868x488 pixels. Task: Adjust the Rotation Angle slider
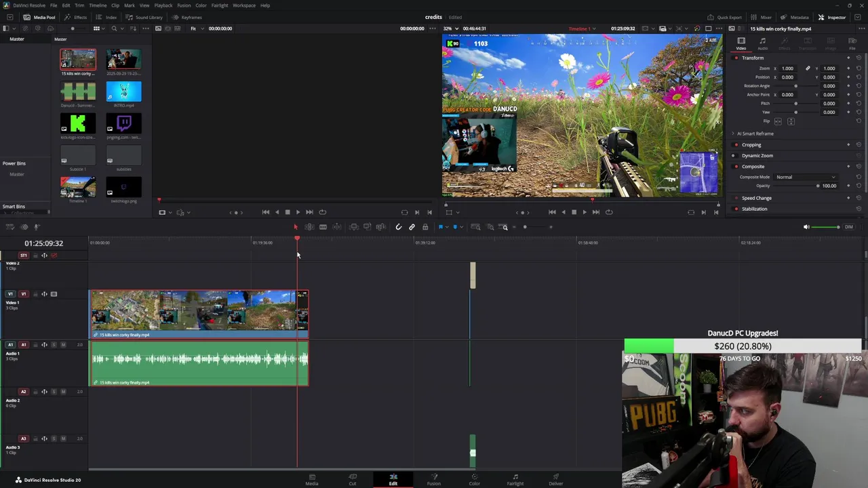pos(795,86)
